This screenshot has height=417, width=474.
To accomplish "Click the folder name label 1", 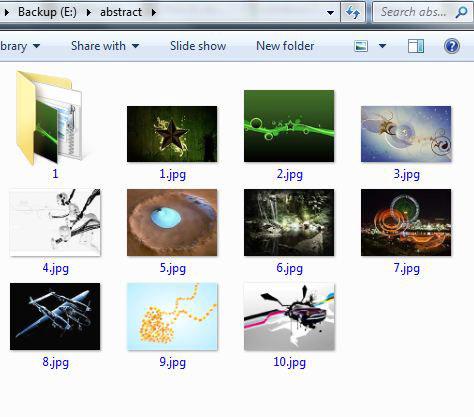I will (55, 174).
